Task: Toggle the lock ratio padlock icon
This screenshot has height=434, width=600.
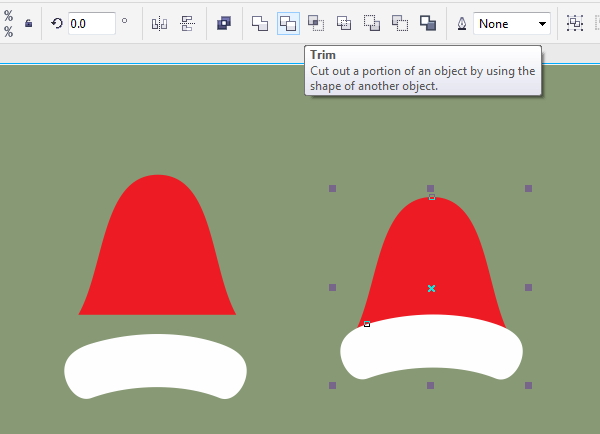Action: 28,24
